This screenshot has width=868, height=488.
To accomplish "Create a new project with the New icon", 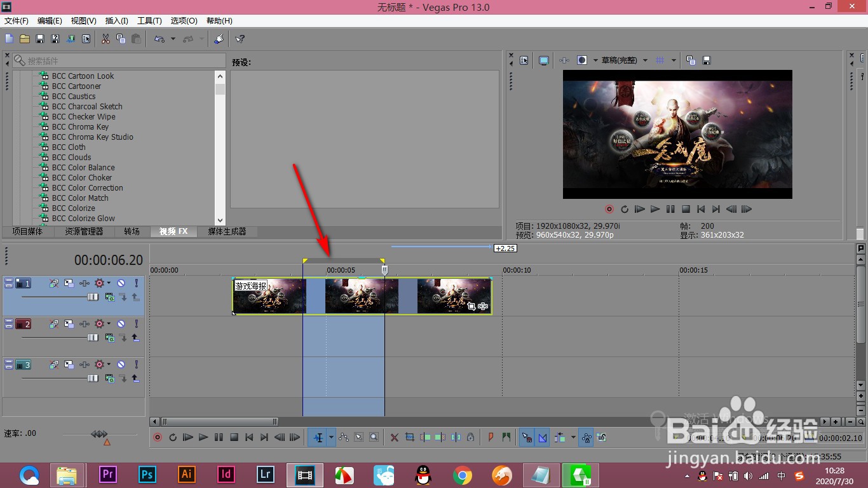I will click(x=10, y=39).
